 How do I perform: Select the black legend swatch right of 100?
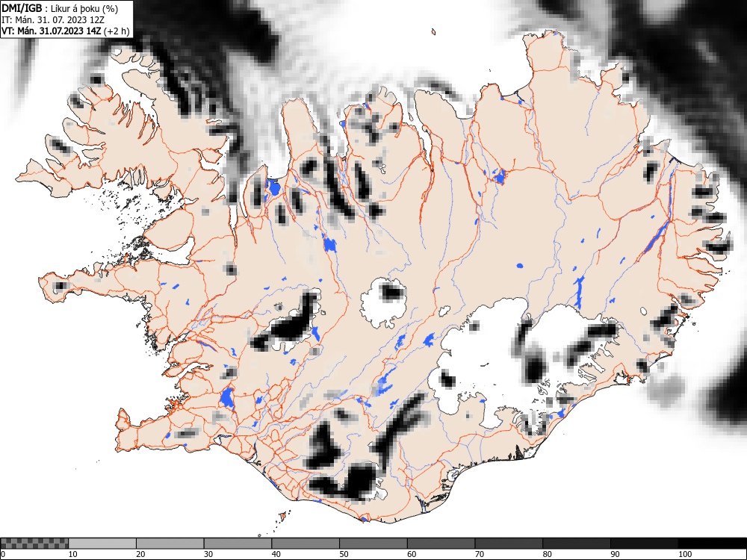pyautogui.click(x=712, y=544)
